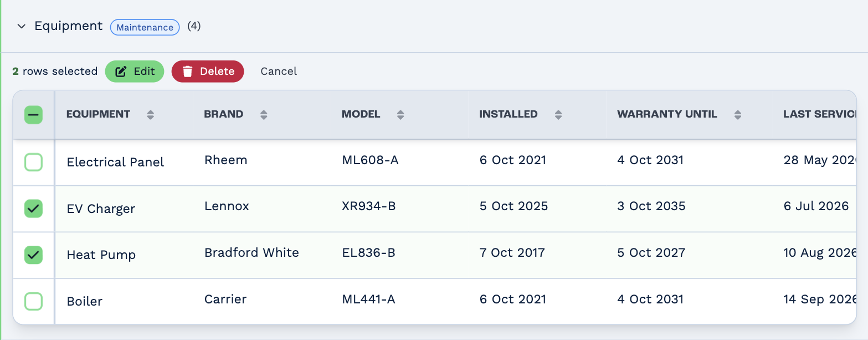Uncheck the Heat Pump row checkbox

coord(33,255)
